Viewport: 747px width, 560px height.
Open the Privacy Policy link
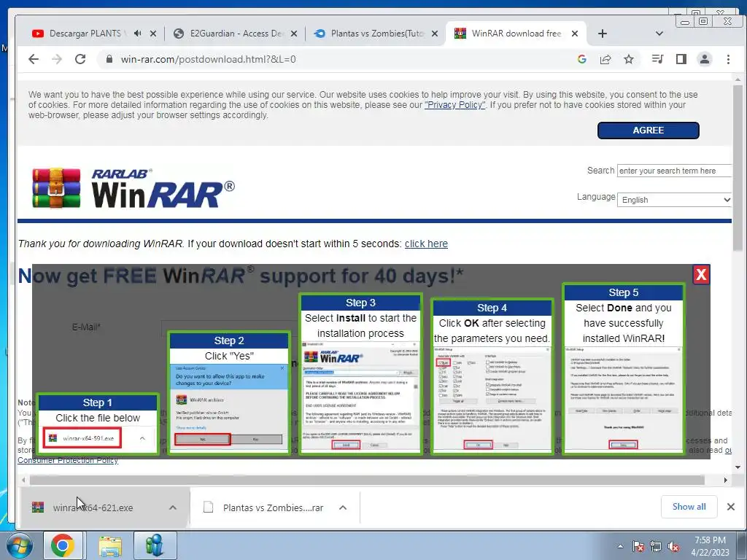[454, 105]
